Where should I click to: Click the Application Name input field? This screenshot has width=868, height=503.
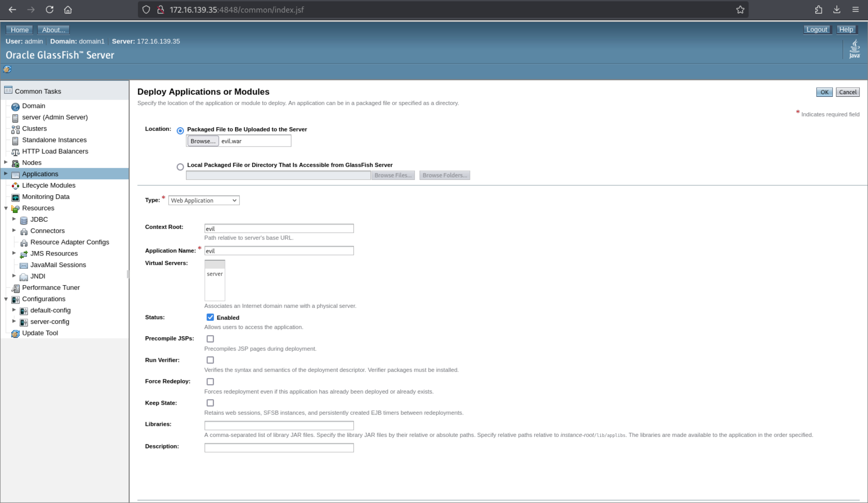(x=279, y=251)
